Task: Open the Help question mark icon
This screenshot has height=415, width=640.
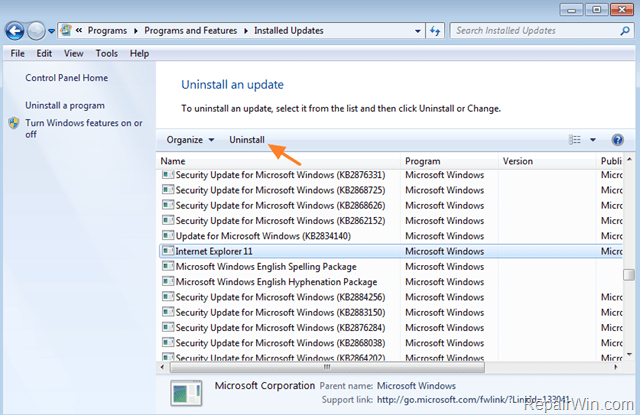Action: pyautogui.click(x=617, y=140)
